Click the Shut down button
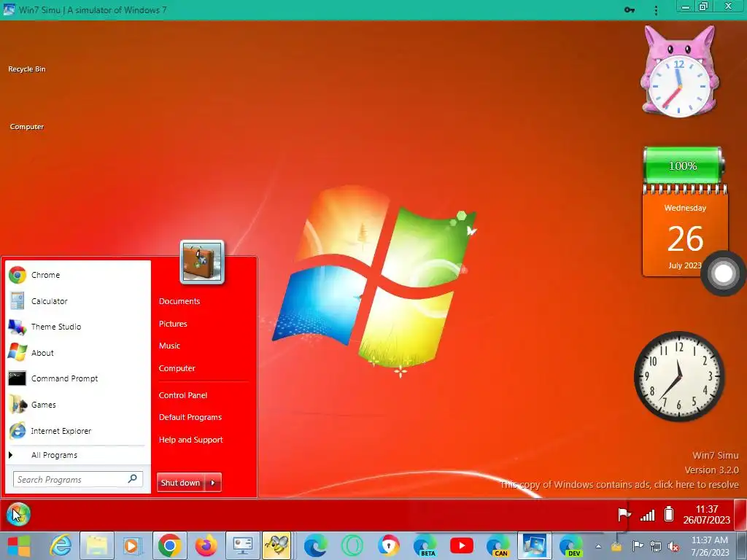Screen dimensions: 747x560 [x=180, y=483]
